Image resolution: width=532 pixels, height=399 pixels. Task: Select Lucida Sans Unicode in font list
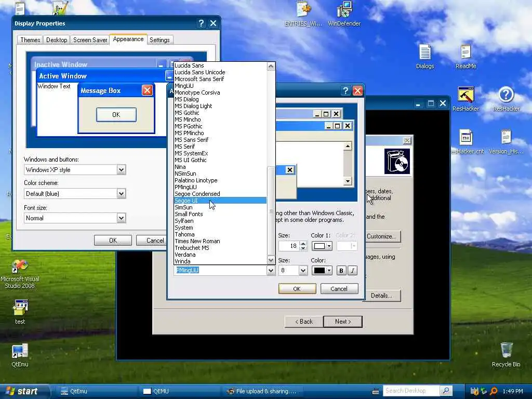[x=220, y=72]
